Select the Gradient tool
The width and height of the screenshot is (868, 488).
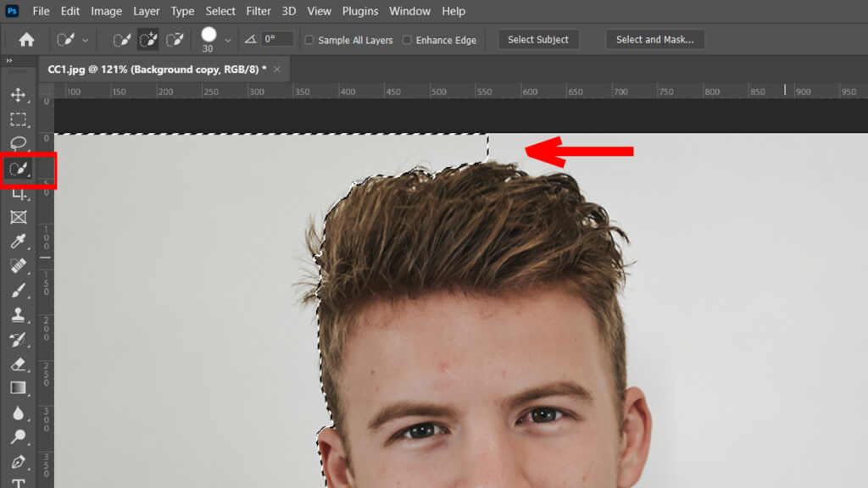click(x=18, y=388)
